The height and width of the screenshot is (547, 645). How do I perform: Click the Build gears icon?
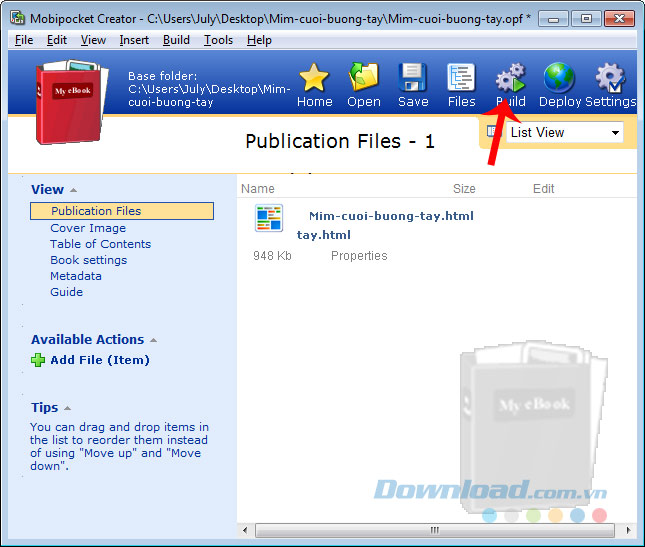point(510,77)
